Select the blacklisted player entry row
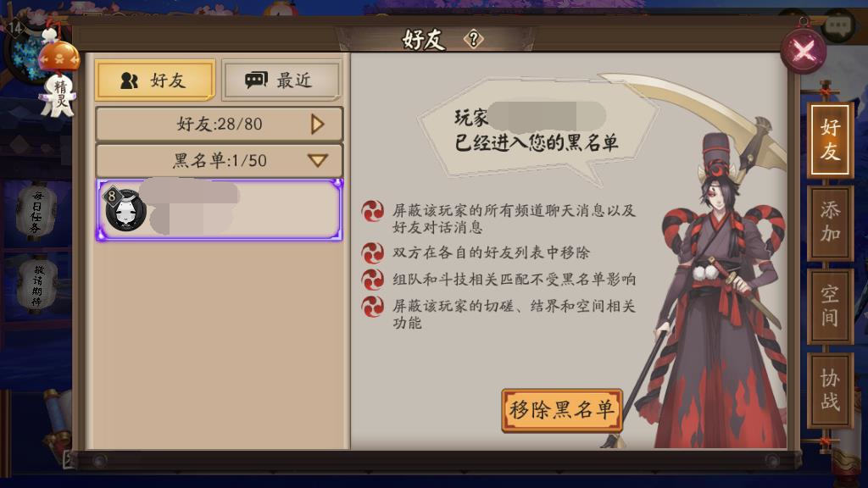The height and width of the screenshot is (488, 868). (220, 210)
